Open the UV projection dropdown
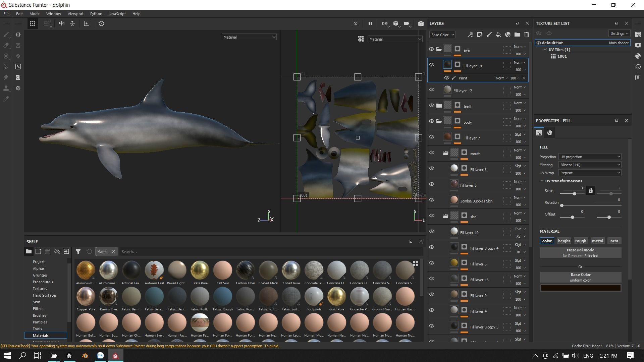Viewport: 644px width, 362px height. click(590, 157)
